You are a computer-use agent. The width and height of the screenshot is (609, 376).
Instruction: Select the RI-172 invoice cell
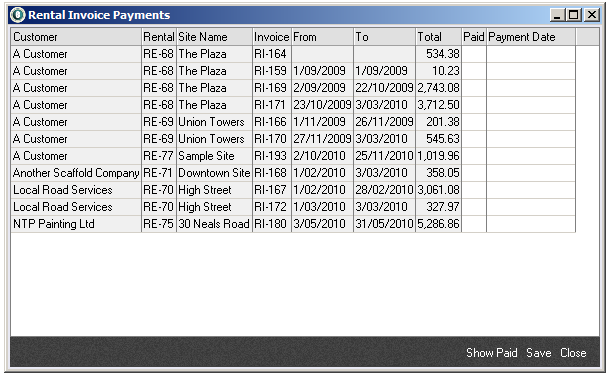coord(272,207)
